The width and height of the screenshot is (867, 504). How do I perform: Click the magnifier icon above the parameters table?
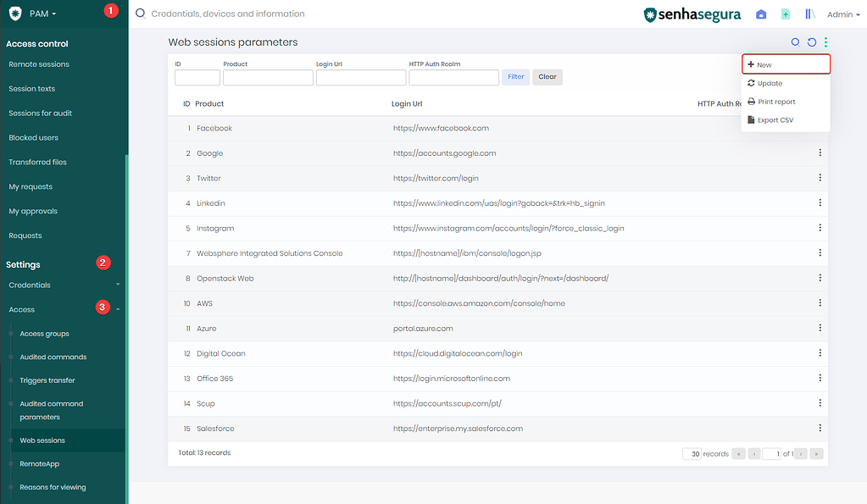tap(794, 42)
